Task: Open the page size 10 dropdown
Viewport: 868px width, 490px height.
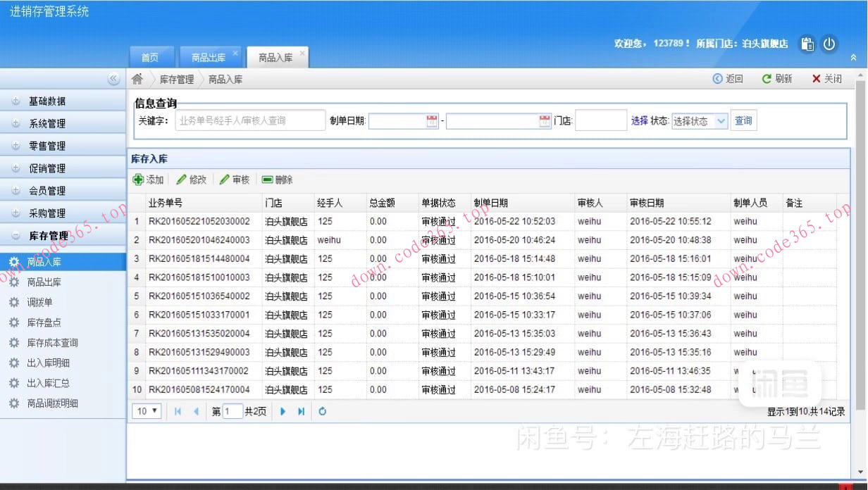Action: point(146,411)
